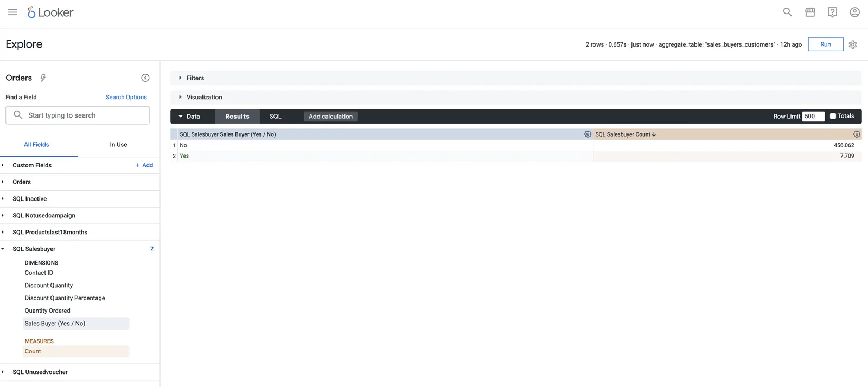Open Search Options link
The height and width of the screenshot is (387, 868).
pyautogui.click(x=126, y=98)
